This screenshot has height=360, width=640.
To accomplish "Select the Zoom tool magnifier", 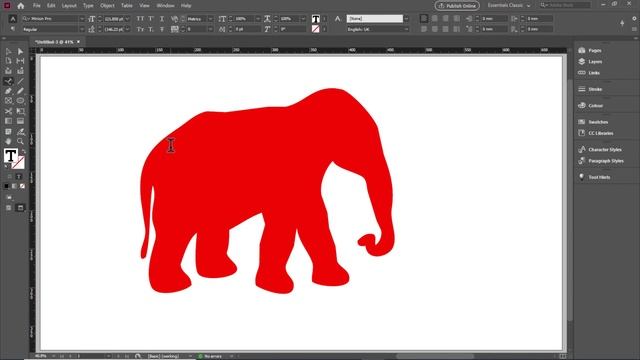I will 20,141.
